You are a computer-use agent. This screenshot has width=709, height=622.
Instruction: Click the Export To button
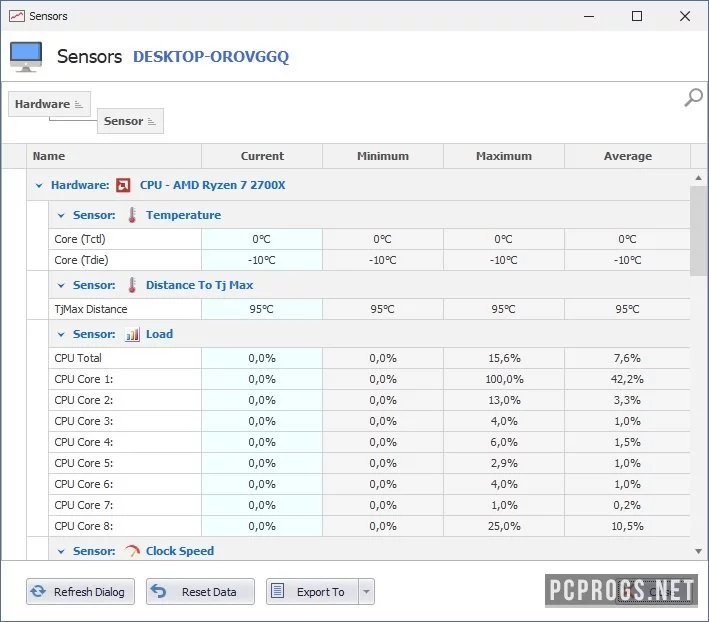point(312,592)
